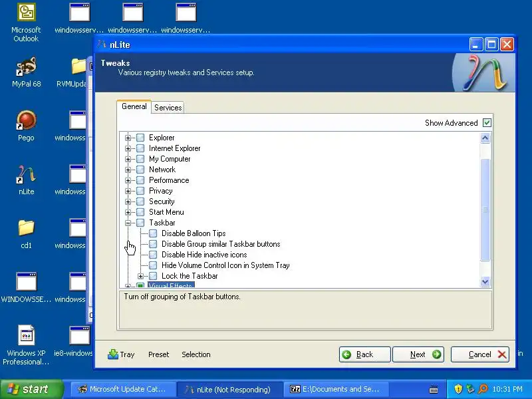Viewport: 532px width, 399px height.
Task: Toggle the Show Advanced checkbox
Action: [x=487, y=123]
